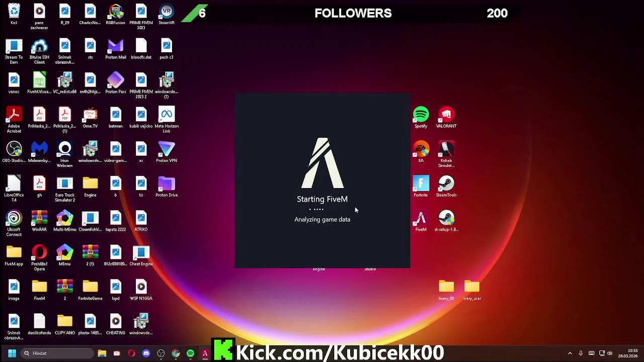
Task: Open the livery_00 folder
Action: pyautogui.click(x=446, y=290)
